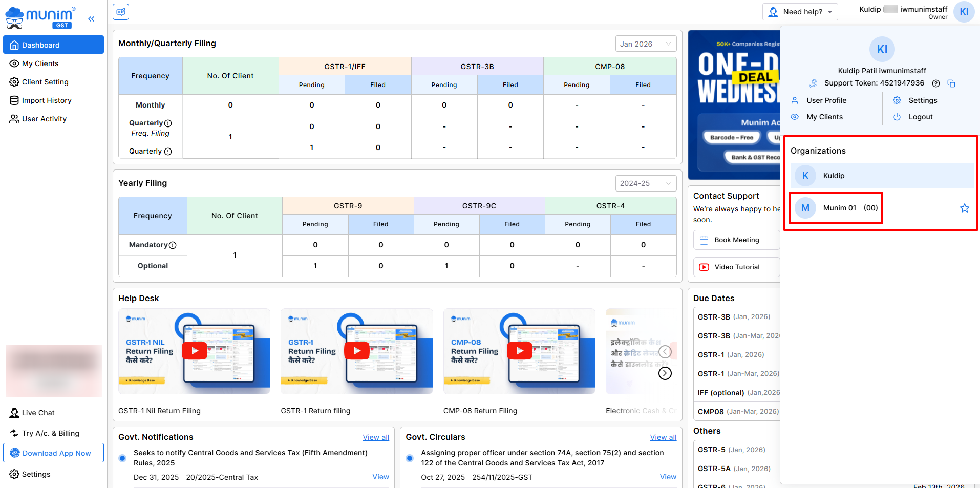The height and width of the screenshot is (488, 980).
Task: Collapse the sidebar with the double-chevron icon
Action: 91,19
